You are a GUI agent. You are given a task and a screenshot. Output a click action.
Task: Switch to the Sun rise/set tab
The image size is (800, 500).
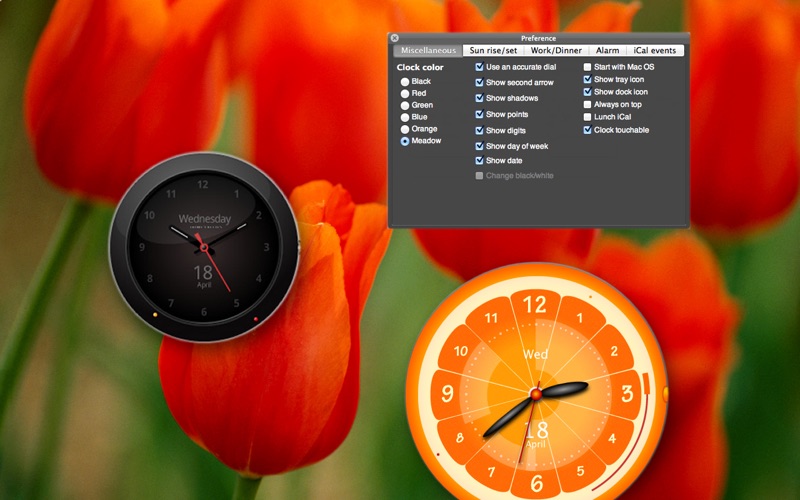(x=493, y=50)
